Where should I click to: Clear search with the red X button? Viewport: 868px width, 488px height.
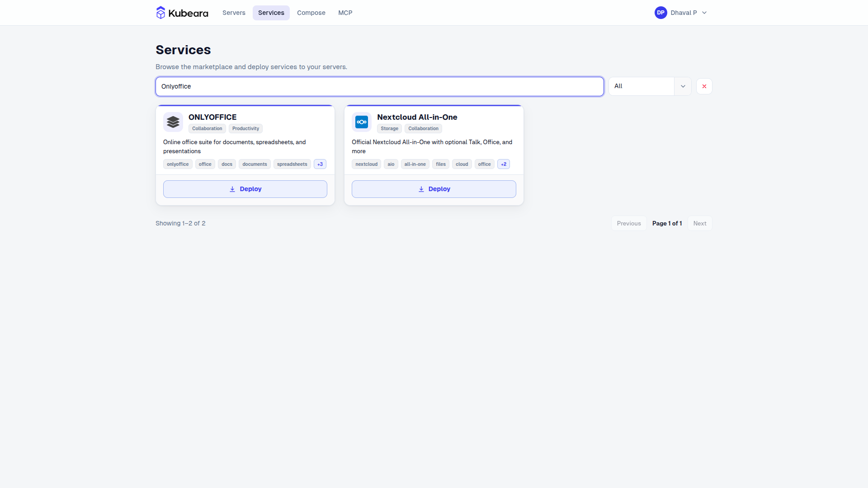[x=704, y=86]
